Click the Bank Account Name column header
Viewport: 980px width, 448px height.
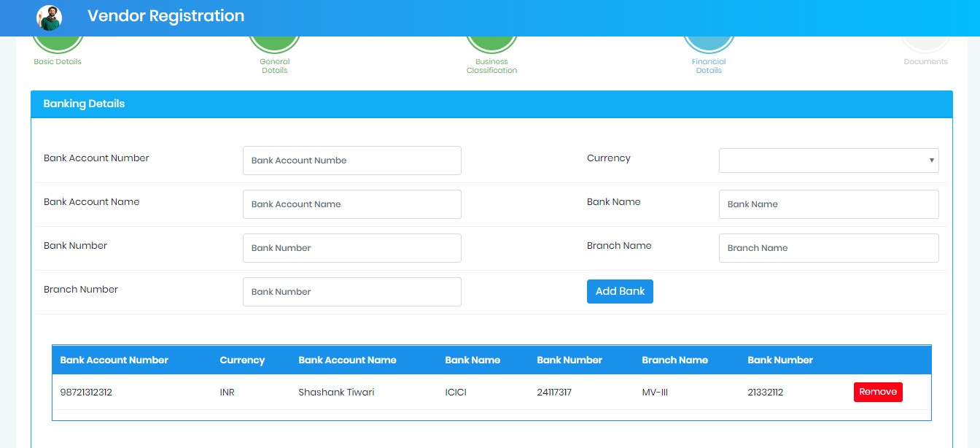[347, 360]
